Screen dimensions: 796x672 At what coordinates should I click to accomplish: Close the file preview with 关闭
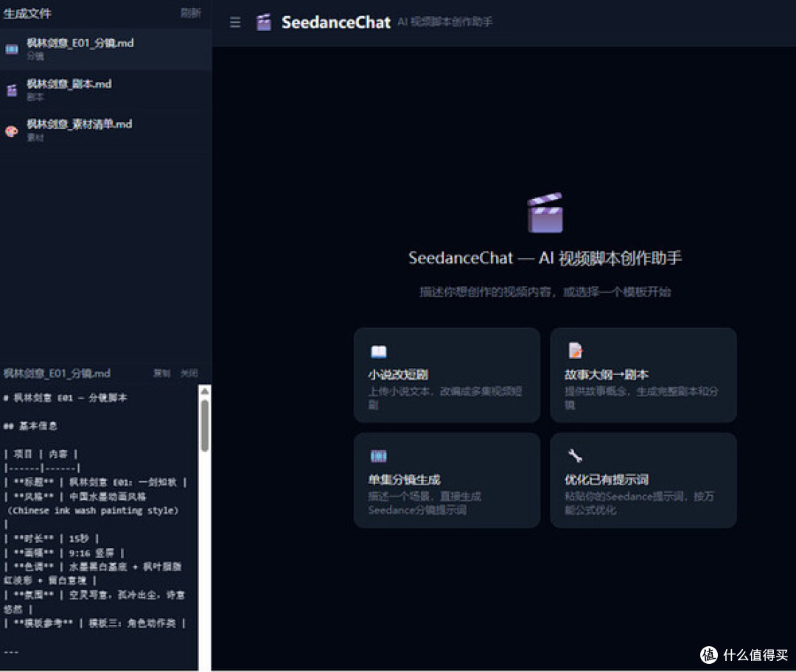[189, 373]
